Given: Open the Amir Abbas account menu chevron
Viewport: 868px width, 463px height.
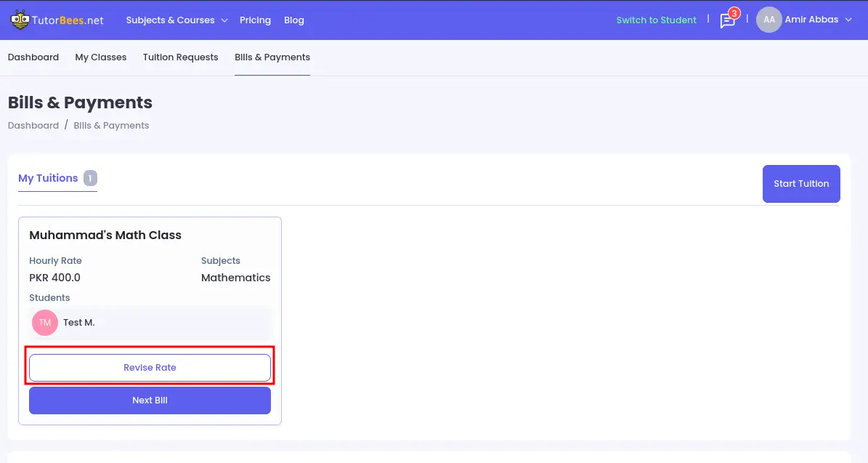Looking at the screenshot, I should [x=848, y=20].
